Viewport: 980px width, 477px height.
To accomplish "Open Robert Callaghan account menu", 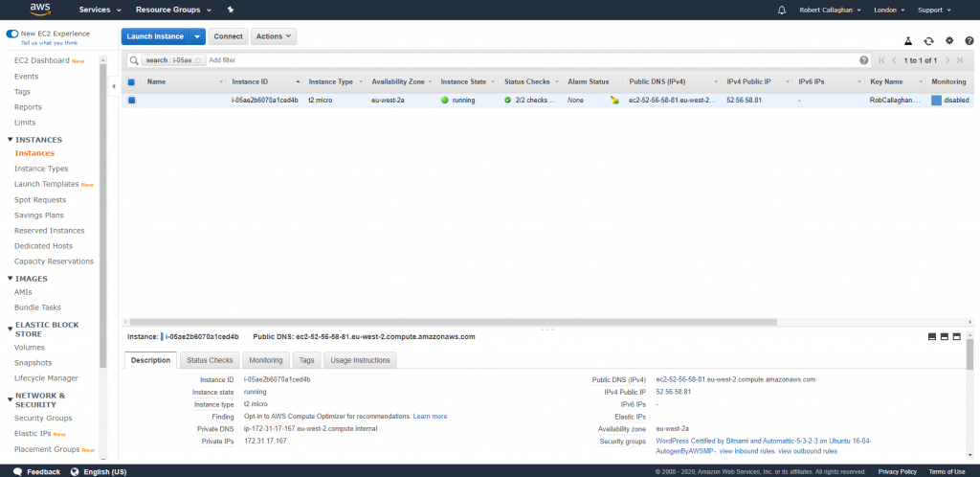I will (830, 10).
